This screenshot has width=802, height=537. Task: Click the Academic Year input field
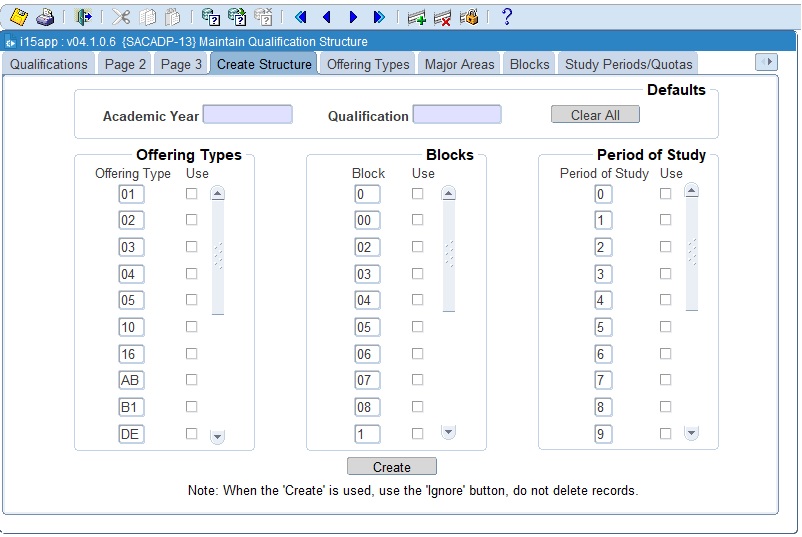tap(247, 115)
